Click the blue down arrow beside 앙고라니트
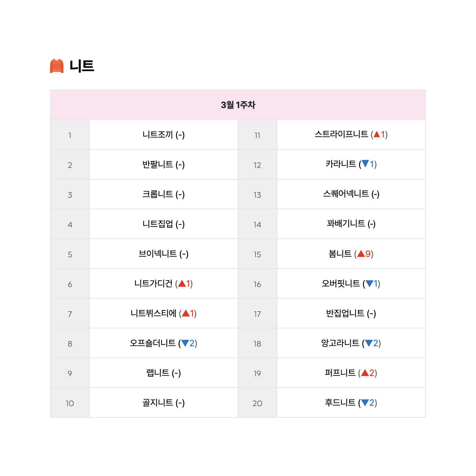This screenshot has width=476, height=476. coord(369,343)
